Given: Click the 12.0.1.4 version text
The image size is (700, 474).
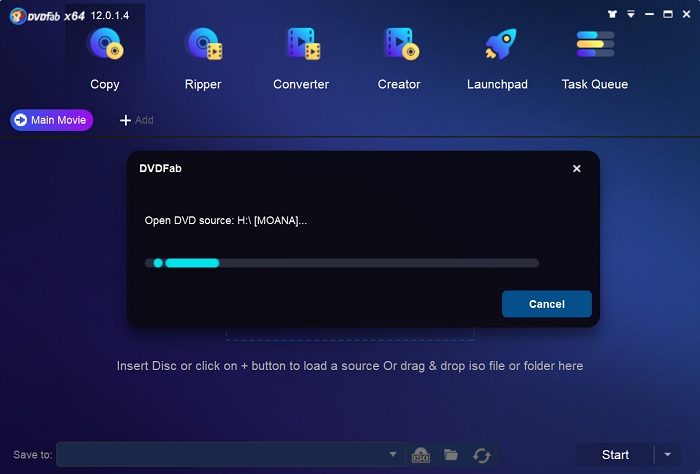Looking at the screenshot, I should 110,16.
